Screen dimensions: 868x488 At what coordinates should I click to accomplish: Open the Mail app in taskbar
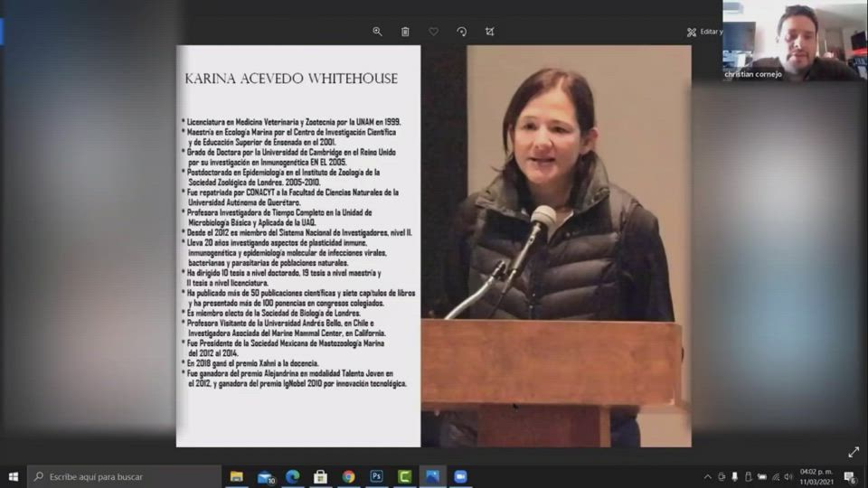click(x=265, y=476)
